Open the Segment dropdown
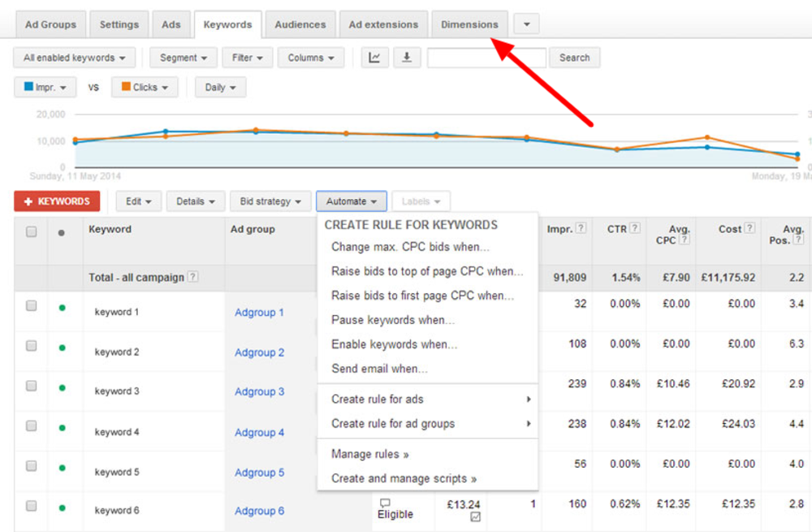Screen dimensions: 812x532 coord(184,58)
